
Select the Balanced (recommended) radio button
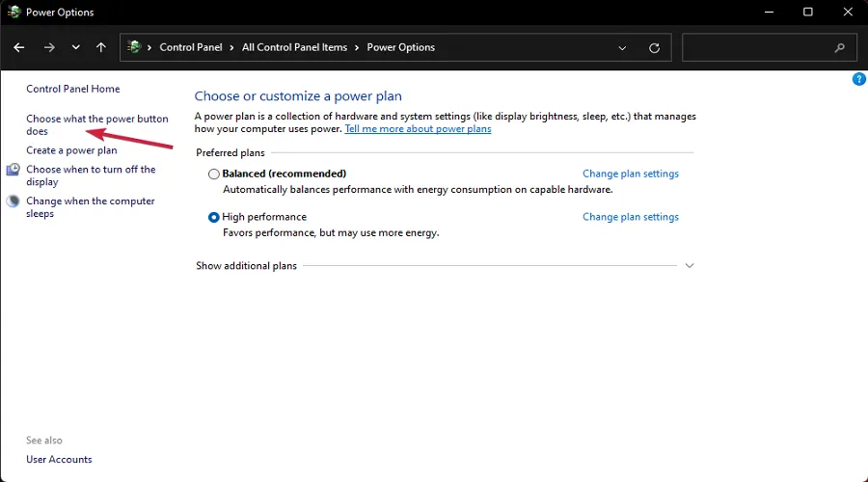point(214,174)
